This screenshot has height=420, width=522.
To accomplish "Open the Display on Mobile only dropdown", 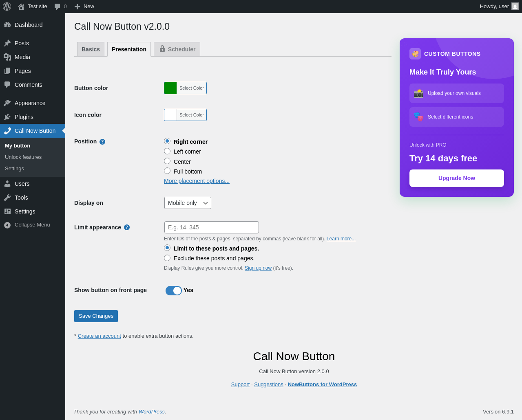I will [x=188, y=203].
